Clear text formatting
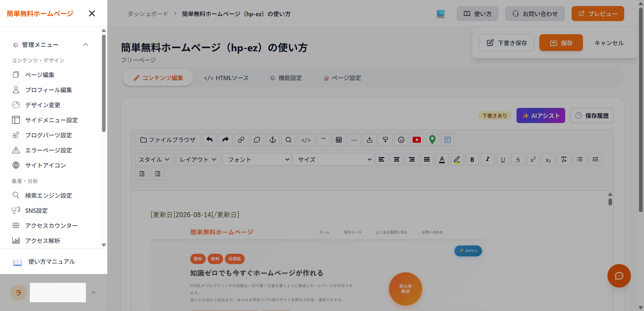This screenshot has height=311, width=644. (564, 160)
